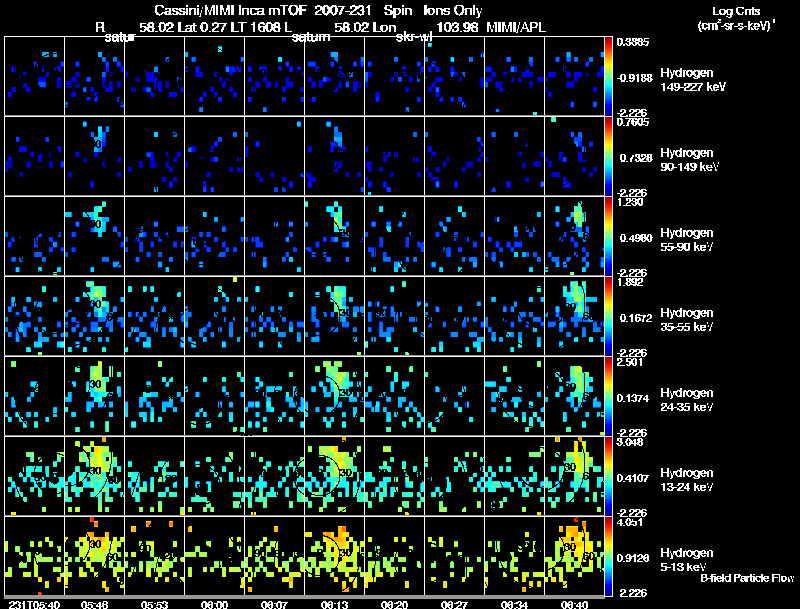Image resolution: width=800 pixels, height=609 pixels.
Task: Click the 06:40 time axis label
Action: click(x=574, y=604)
